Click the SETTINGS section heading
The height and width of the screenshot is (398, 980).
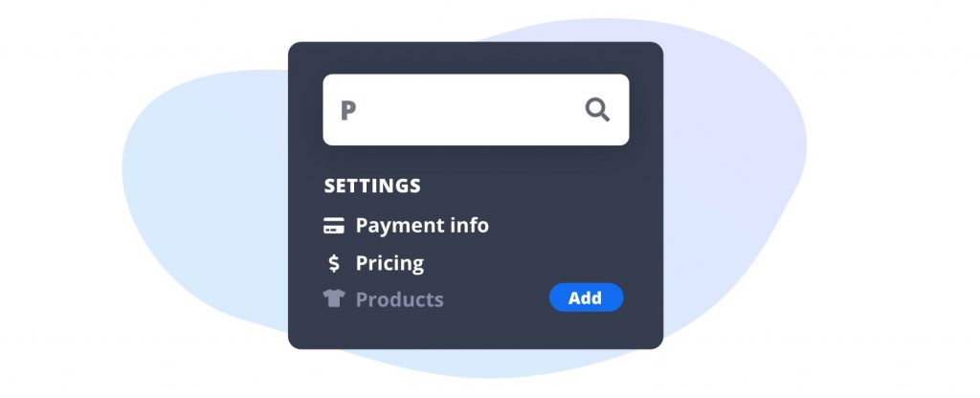click(x=372, y=186)
